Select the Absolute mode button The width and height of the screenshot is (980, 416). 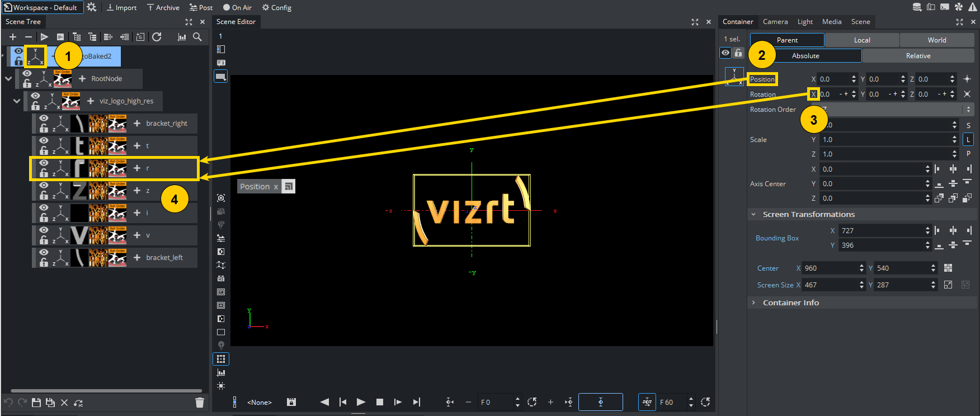[x=805, y=55]
